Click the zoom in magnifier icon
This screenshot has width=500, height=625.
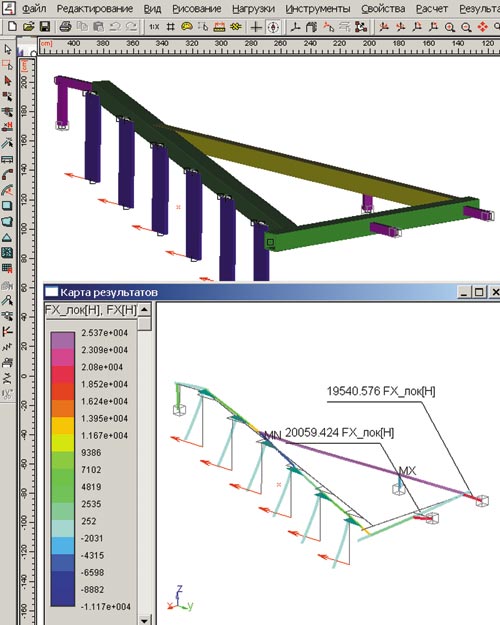[450, 27]
